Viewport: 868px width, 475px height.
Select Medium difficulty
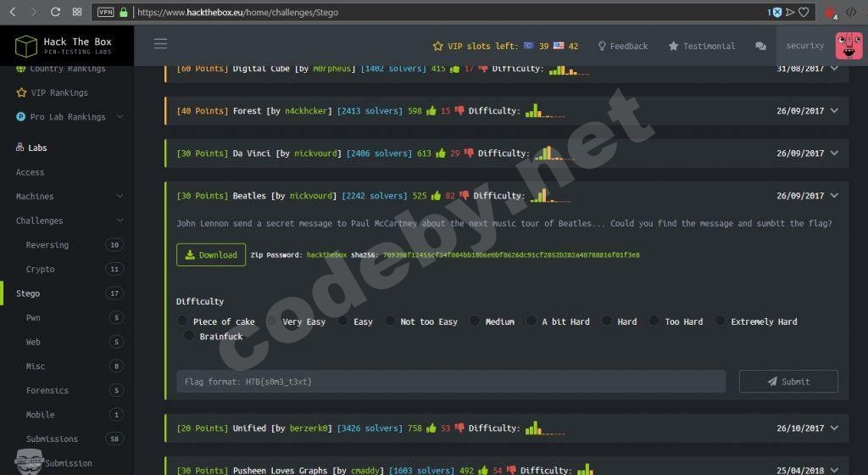click(475, 321)
